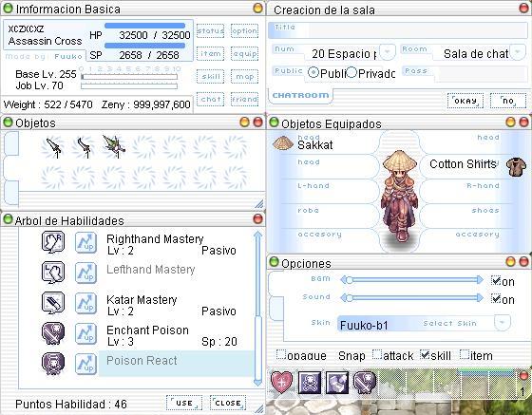Open the friend menu button
Image resolution: width=532 pixels, height=415 pixels.
(244, 100)
